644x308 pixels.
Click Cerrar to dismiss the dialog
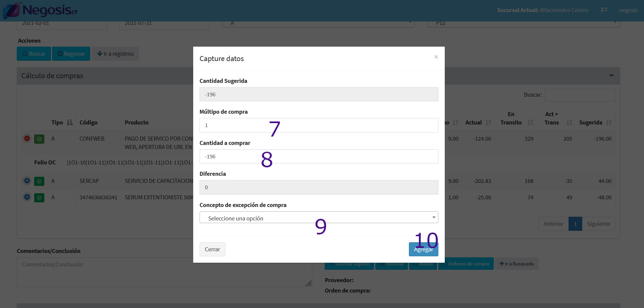click(212, 249)
